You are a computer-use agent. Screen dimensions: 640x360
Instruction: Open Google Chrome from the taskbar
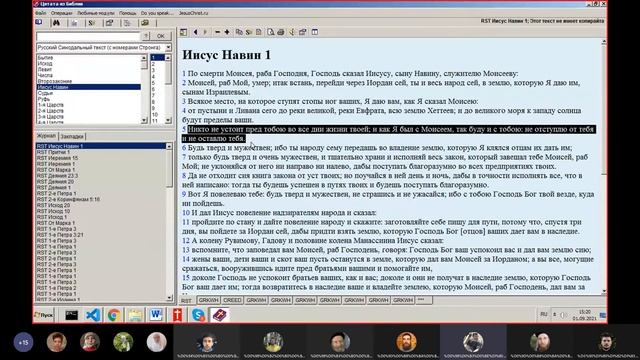coord(114,315)
